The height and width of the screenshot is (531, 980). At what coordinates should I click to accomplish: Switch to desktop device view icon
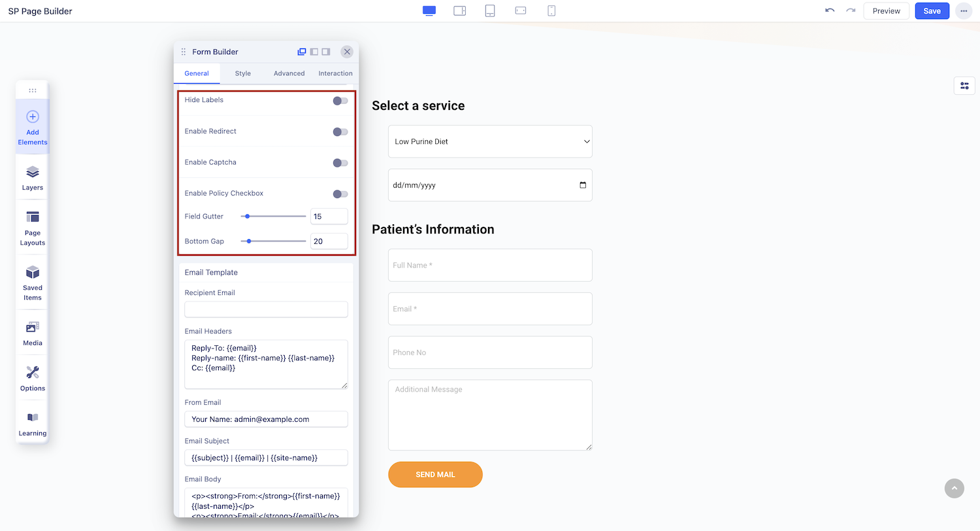coord(429,11)
